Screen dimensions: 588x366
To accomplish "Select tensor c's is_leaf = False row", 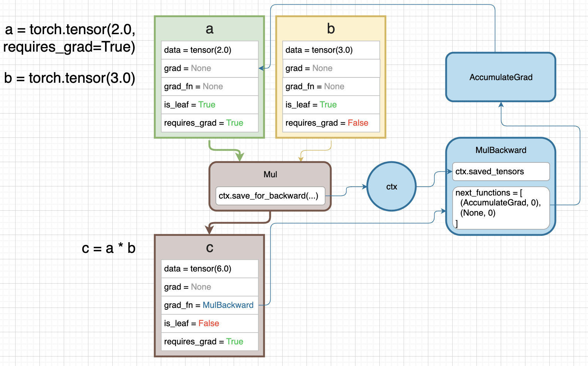I will 210,323.
